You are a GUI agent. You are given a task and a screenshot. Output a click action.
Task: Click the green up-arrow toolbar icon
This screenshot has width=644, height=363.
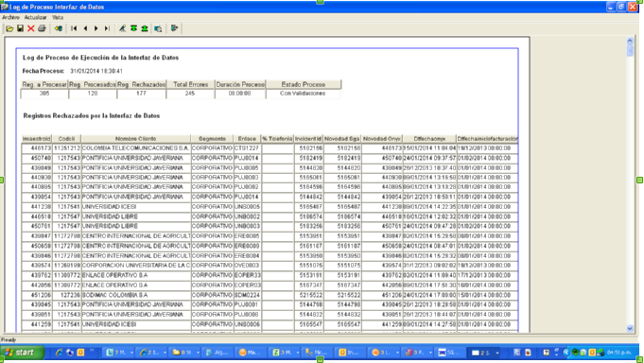click(x=145, y=28)
